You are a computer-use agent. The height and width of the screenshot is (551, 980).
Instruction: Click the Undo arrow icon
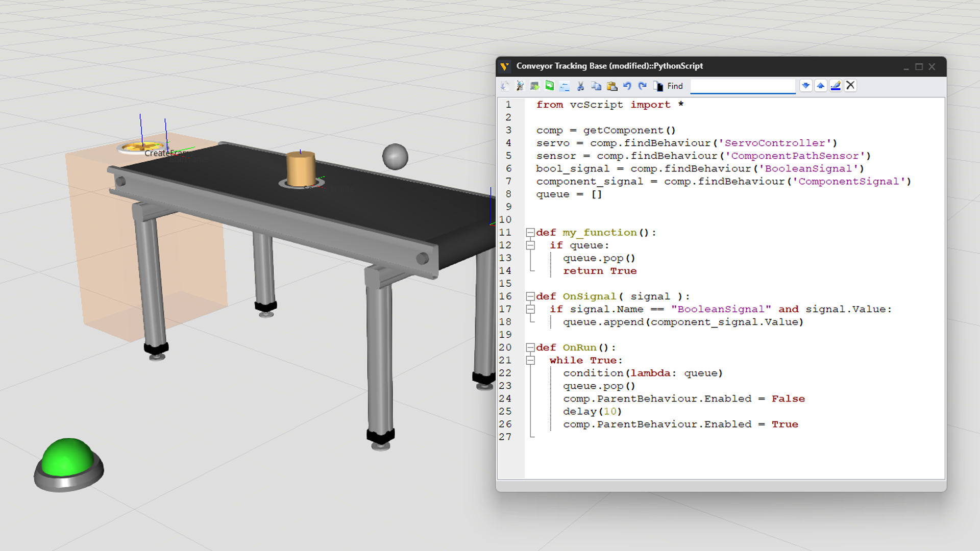(x=627, y=86)
